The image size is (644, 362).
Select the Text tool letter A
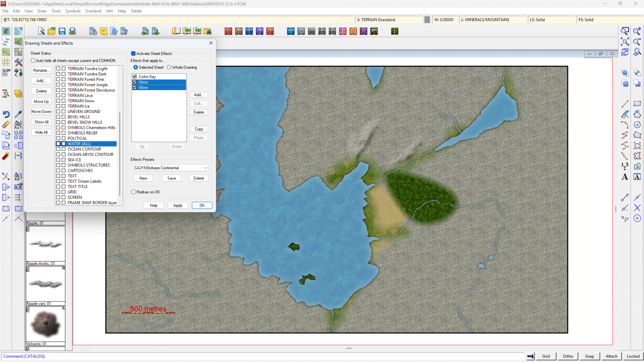point(625,177)
